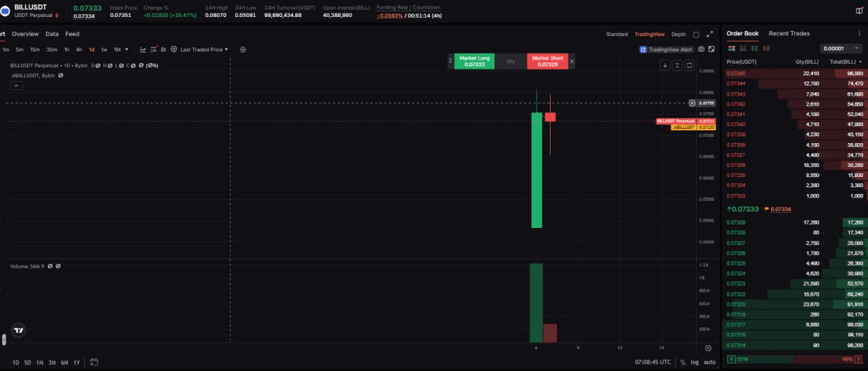
Task: Open more timeframes dropdown after 1M
Action: click(x=127, y=50)
